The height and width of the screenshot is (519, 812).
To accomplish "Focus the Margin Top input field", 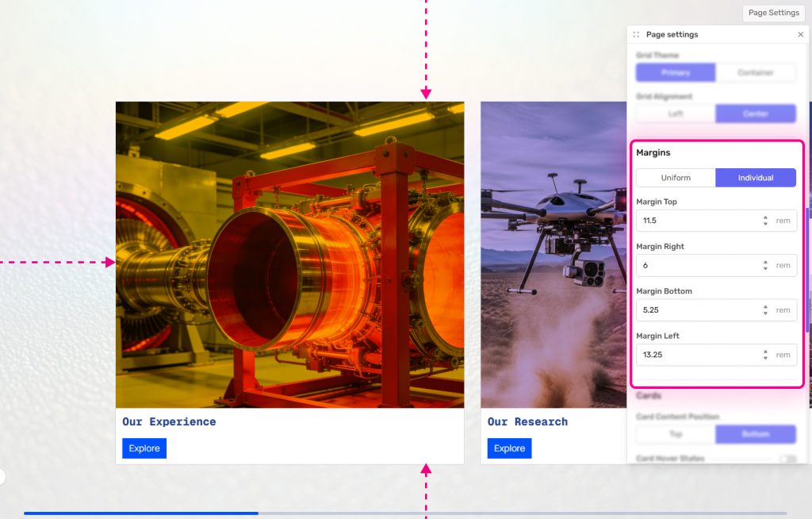I will click(698, 221).
